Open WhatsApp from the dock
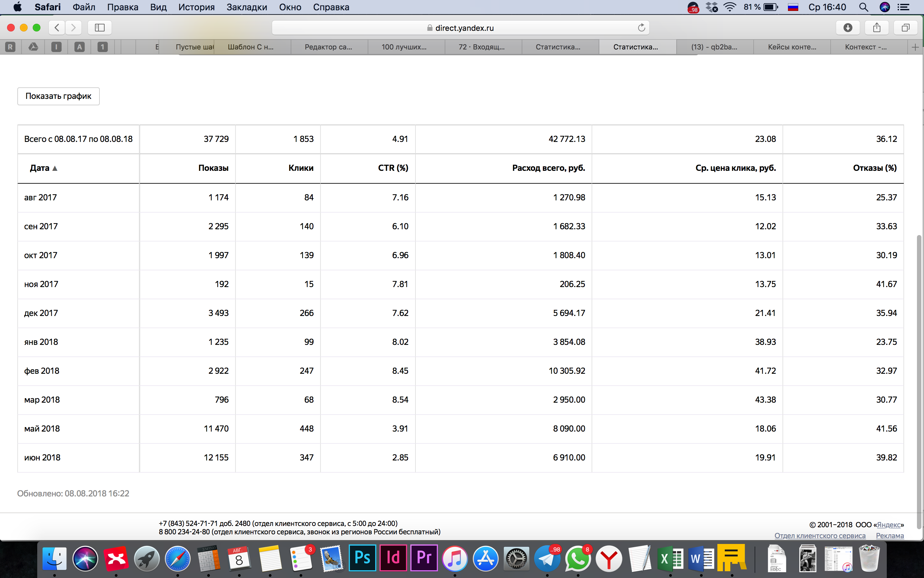The image size is (924, 578). coord(578,558)
